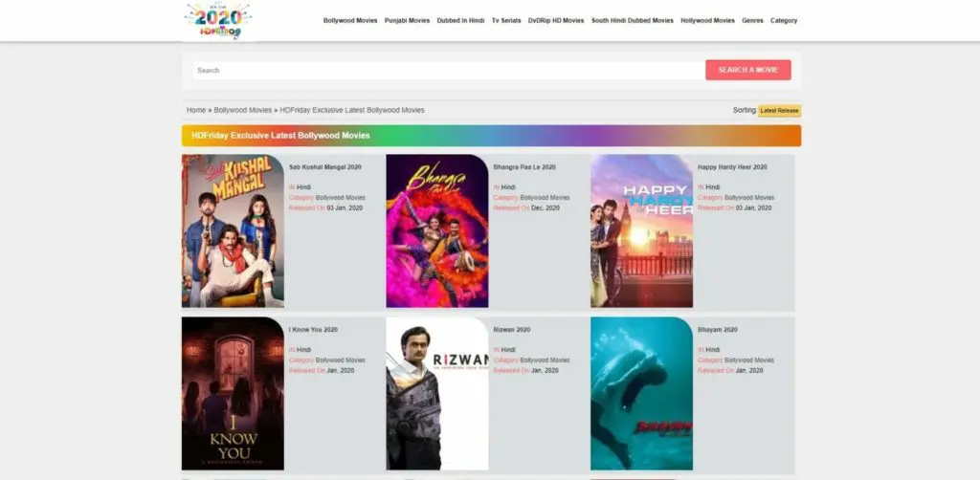The height and width of the screenshot is (480, 980).
Task: Click the Rizwan 2020 title
Action: (x=514, y=330)
